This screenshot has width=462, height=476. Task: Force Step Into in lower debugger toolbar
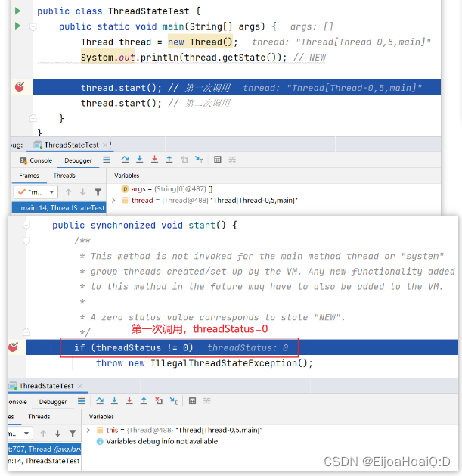click(x=129, y=401)
